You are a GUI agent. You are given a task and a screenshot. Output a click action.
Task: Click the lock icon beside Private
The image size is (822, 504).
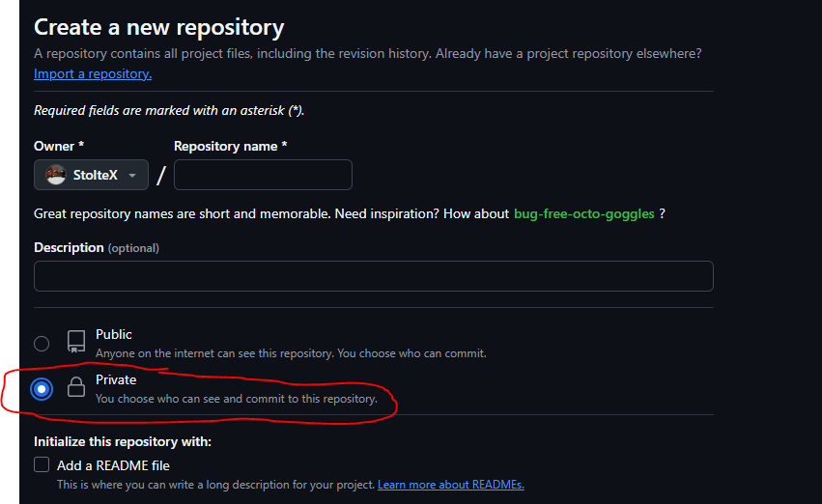75,388
